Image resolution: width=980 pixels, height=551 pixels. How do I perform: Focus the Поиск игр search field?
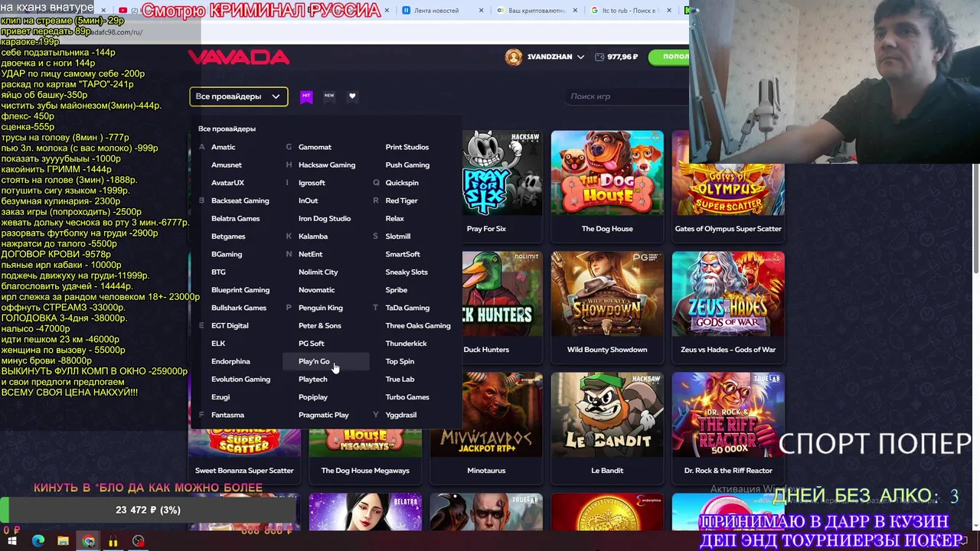(x=628, y=96)
